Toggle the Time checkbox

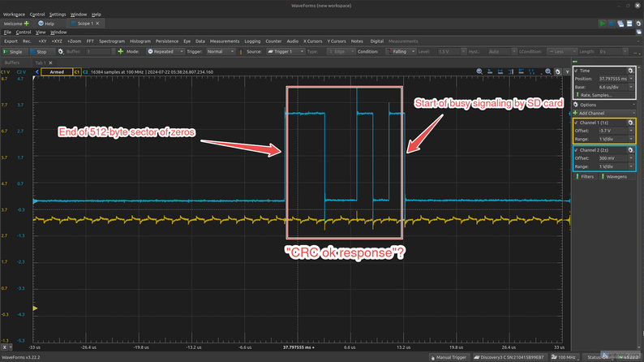point(576,71)
